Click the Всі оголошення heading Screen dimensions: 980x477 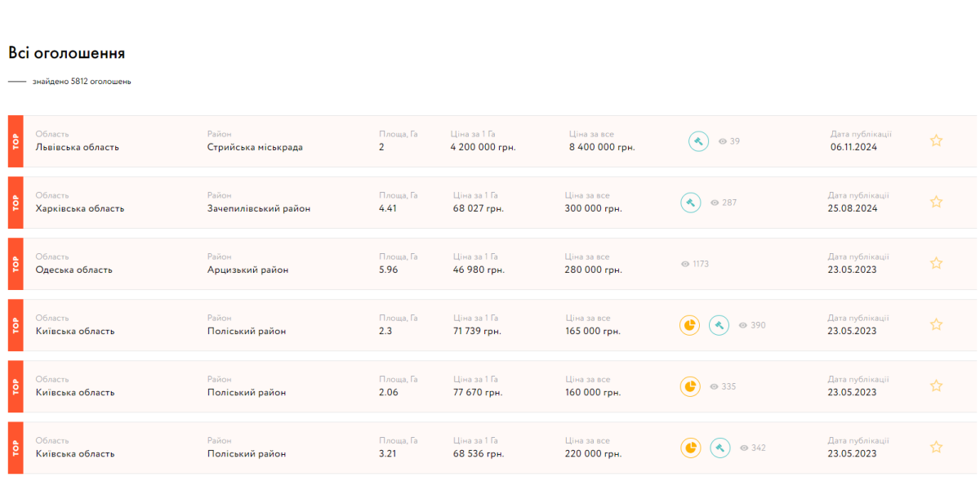[x=66, y=53]
